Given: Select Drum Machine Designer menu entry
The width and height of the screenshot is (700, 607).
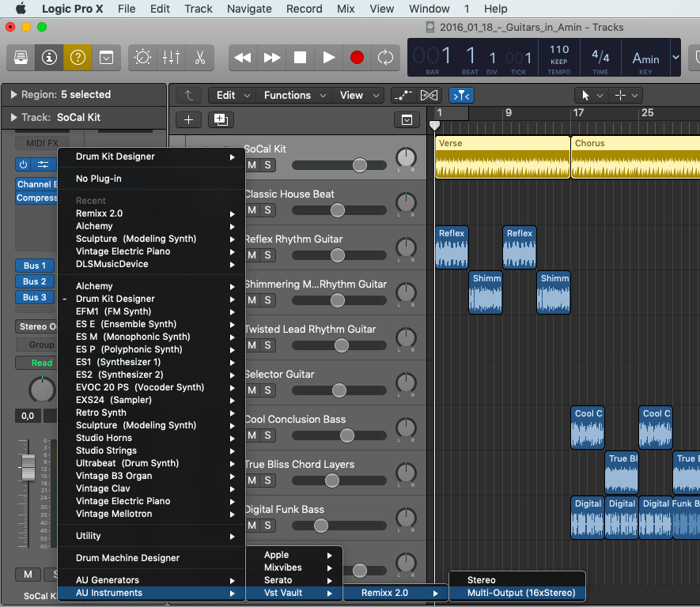Looking at the screenshot, I should click(152, 558).
